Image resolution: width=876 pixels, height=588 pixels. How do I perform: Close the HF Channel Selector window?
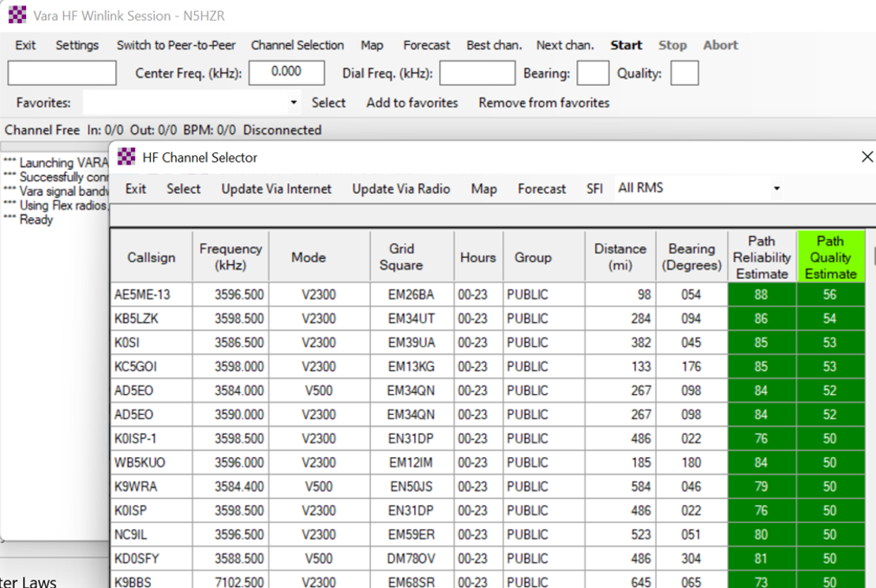[866, 157]
